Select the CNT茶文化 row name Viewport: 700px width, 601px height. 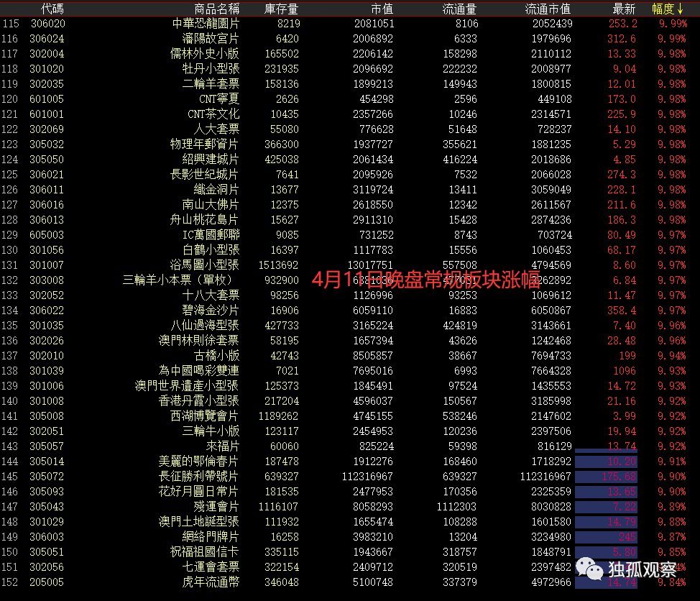coord(213,114)
